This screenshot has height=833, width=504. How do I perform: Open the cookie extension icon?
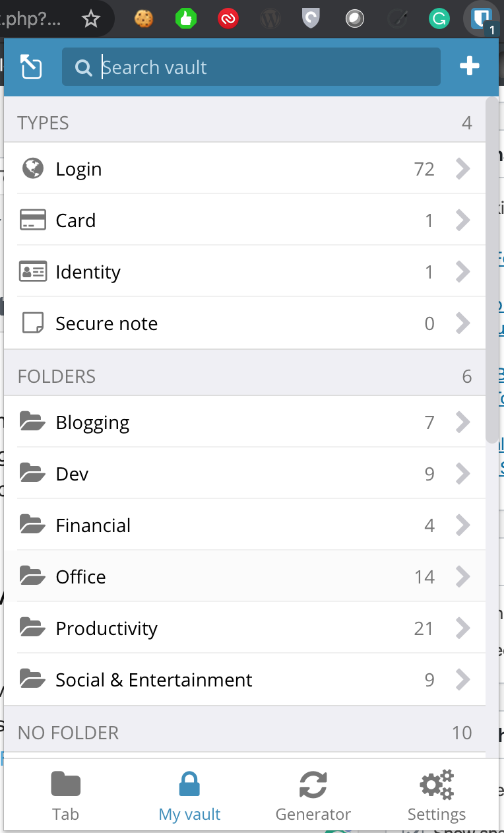click(143, 20)
